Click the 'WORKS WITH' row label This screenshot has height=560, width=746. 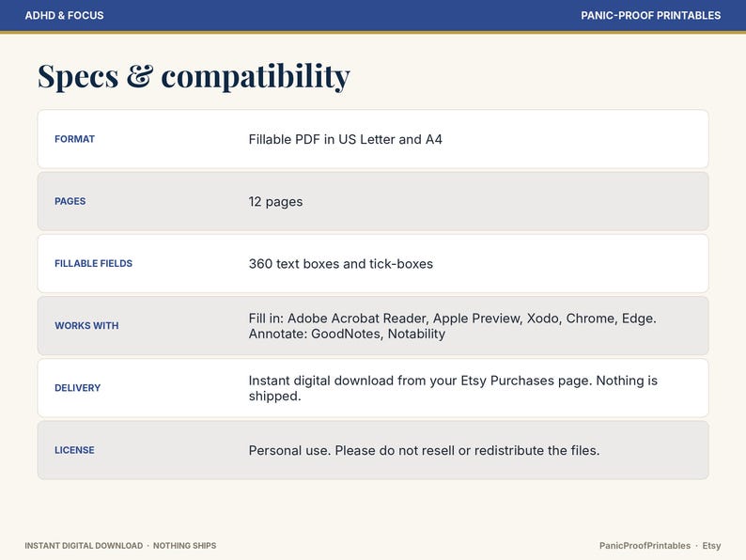click(x=86, y=325)
